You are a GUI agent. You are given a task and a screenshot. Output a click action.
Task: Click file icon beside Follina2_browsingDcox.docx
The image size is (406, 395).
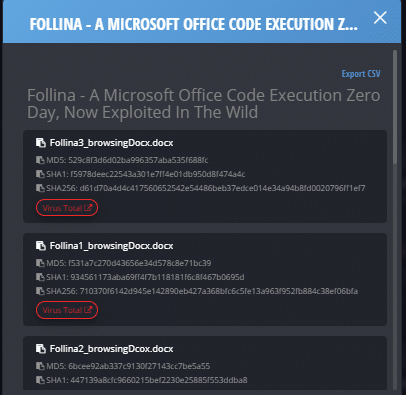[41, 349]
